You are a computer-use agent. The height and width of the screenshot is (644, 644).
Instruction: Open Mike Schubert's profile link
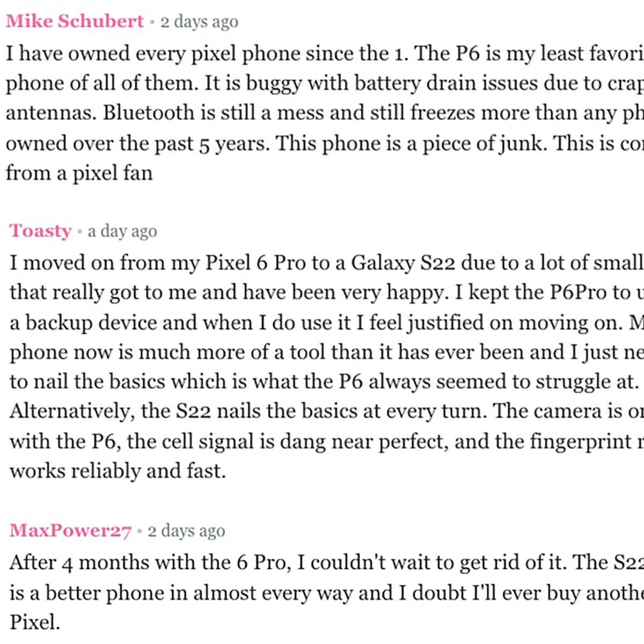click(75, 21)
